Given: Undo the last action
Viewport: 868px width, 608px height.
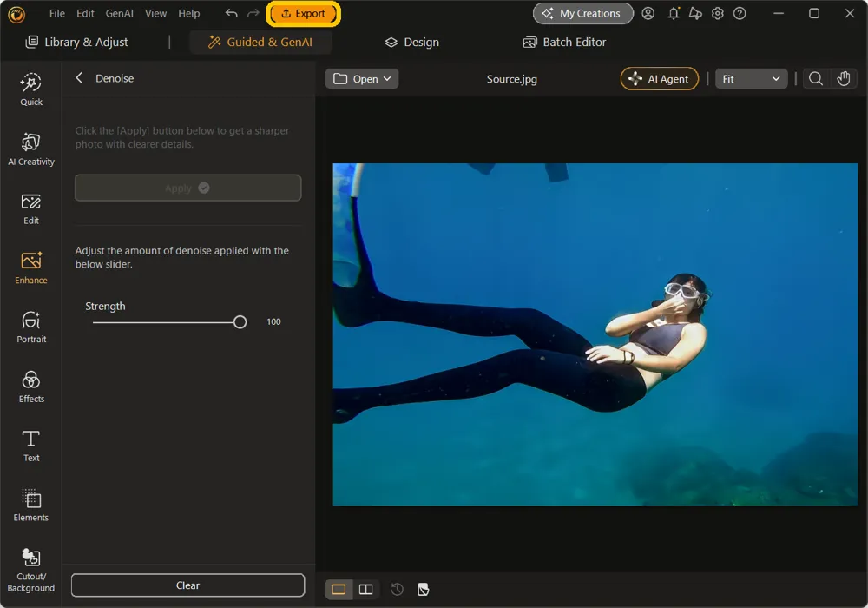Looking at the screenshot, I should 232,13.
